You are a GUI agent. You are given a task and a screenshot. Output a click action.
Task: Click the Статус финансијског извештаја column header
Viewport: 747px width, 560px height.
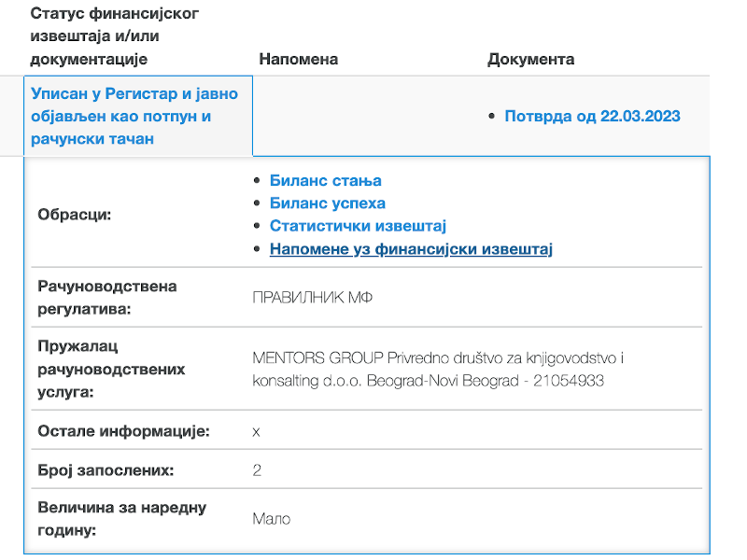[x=114, y=35]
